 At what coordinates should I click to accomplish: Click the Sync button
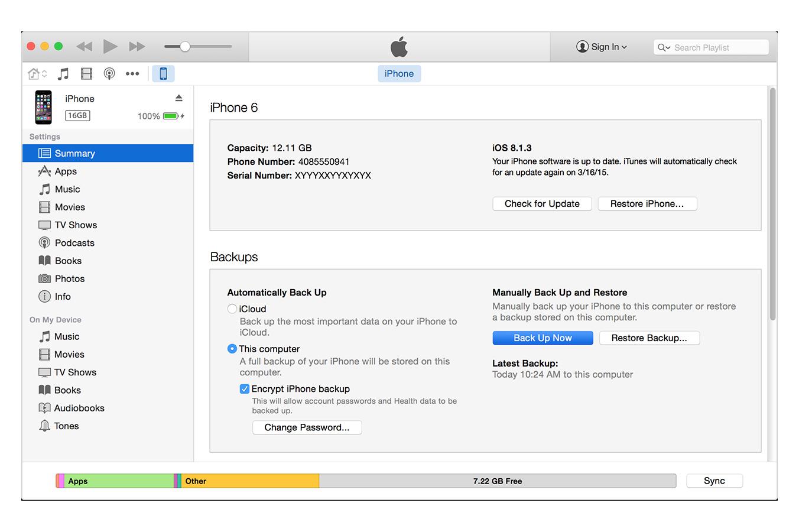[714, 481]
